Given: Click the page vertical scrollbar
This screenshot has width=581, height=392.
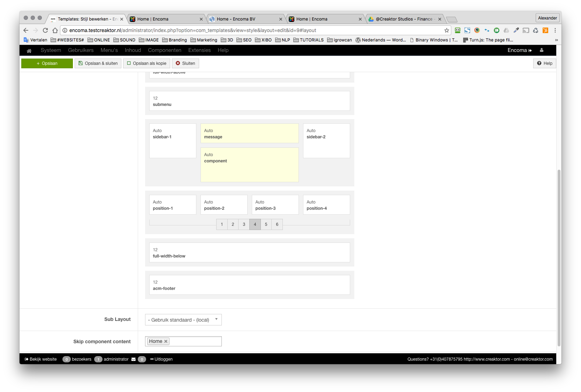Looking at the screenshot, I should point(559,258).
